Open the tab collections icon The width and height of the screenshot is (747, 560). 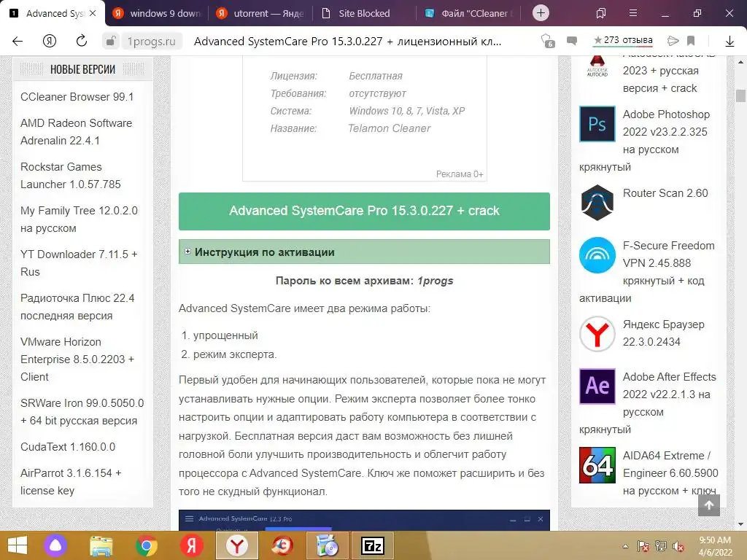[x=601, y=13]
